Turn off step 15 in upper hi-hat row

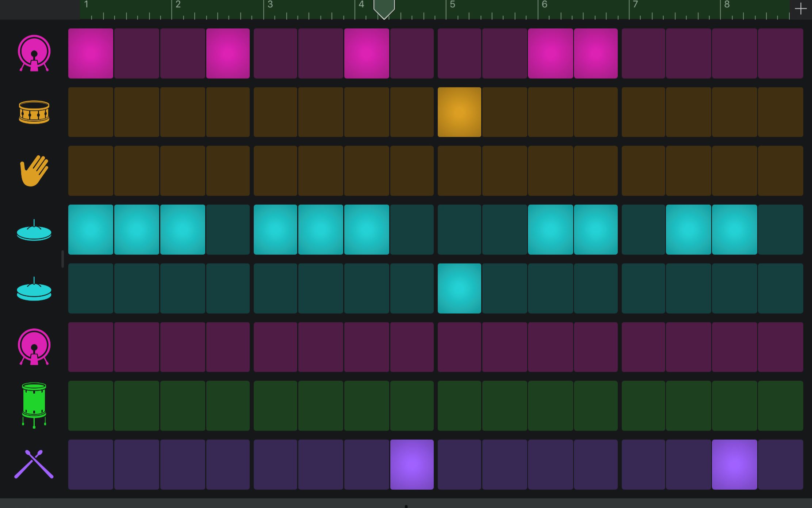point(735,230)
